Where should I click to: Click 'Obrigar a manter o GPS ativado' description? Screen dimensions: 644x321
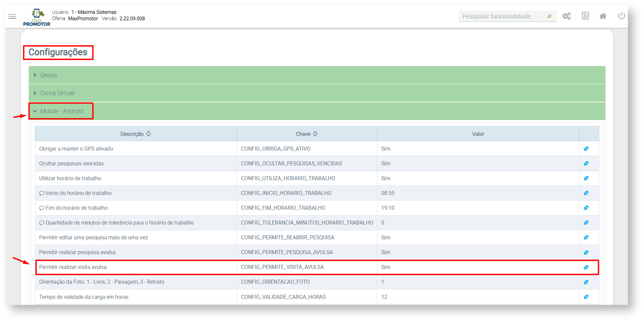tap(76, 149)
